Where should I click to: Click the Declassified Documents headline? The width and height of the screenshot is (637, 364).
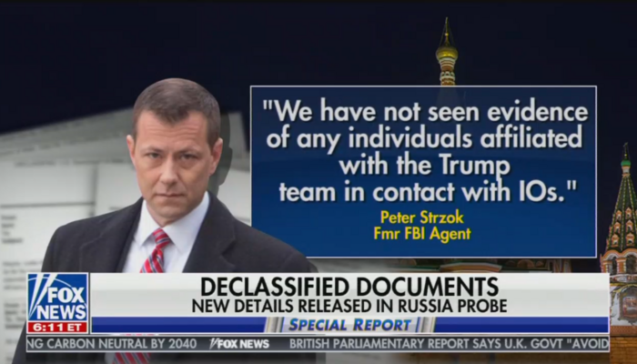(x=349, y=287)
